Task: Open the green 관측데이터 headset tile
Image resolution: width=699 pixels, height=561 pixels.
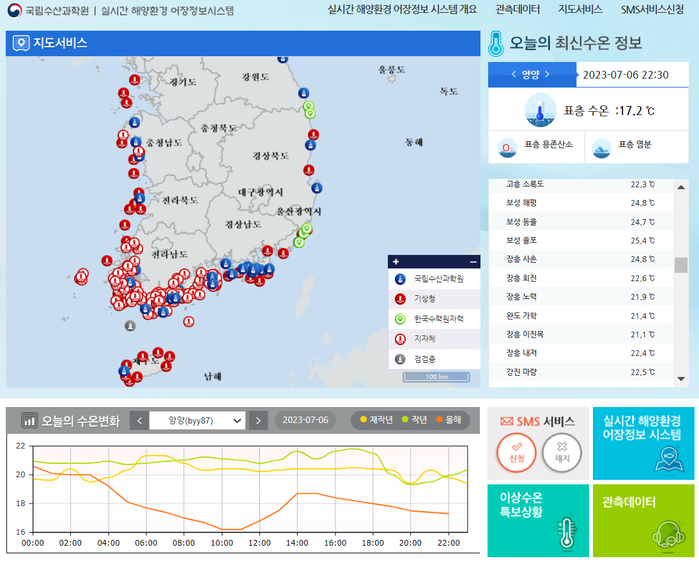Action: 642,520
